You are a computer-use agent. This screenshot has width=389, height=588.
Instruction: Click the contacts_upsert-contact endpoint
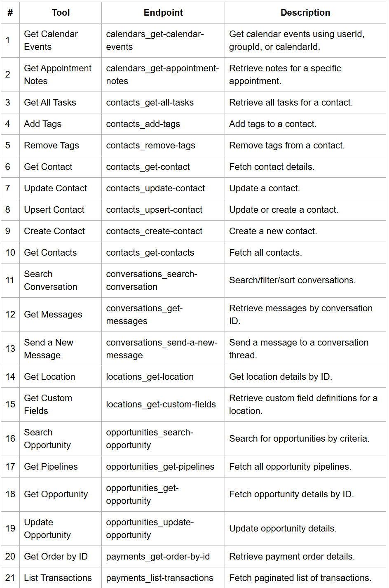point(154,210)
